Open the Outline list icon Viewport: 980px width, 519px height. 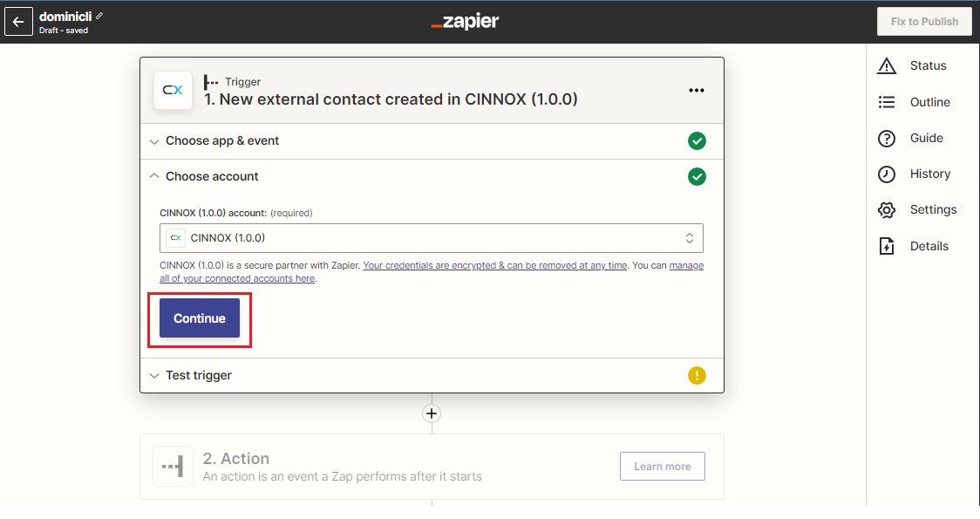click(886, 102)
